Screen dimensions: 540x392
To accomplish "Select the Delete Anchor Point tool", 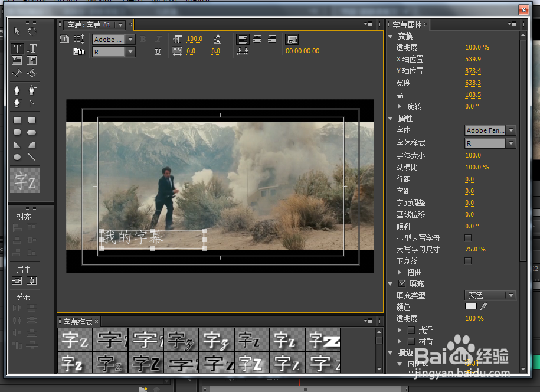I will [32, 90].
